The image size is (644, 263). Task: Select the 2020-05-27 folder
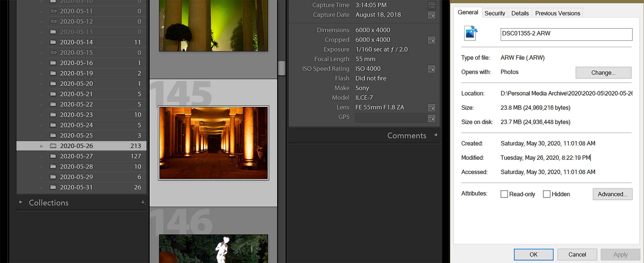pyautogui.click(x=76, y=156)
